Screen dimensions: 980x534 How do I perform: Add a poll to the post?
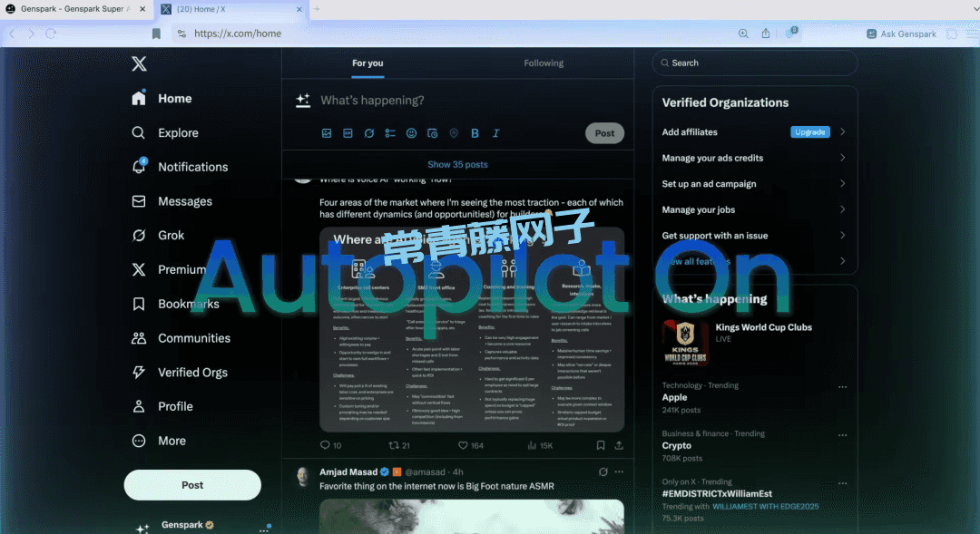[390, 133]
